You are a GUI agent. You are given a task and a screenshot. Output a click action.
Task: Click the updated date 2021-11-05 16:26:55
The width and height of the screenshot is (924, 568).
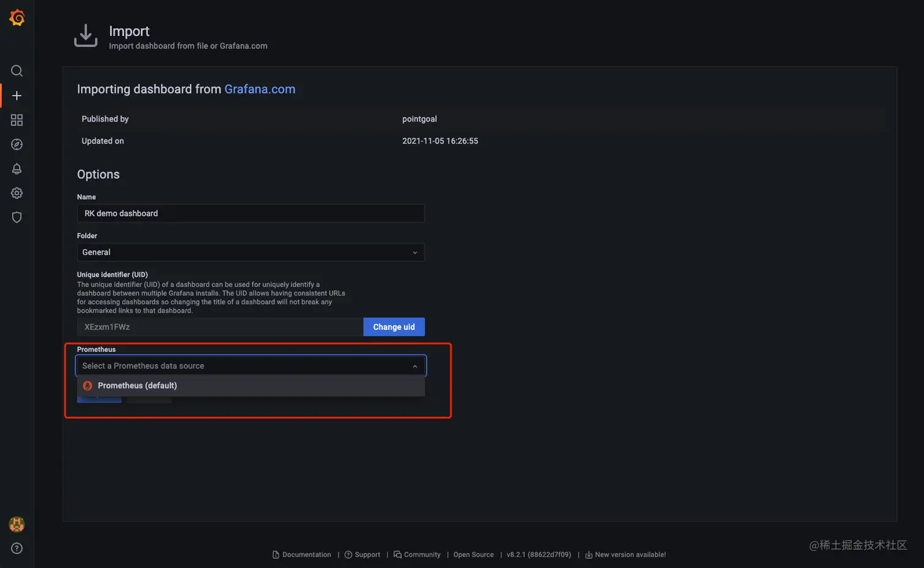coord(440,141)
